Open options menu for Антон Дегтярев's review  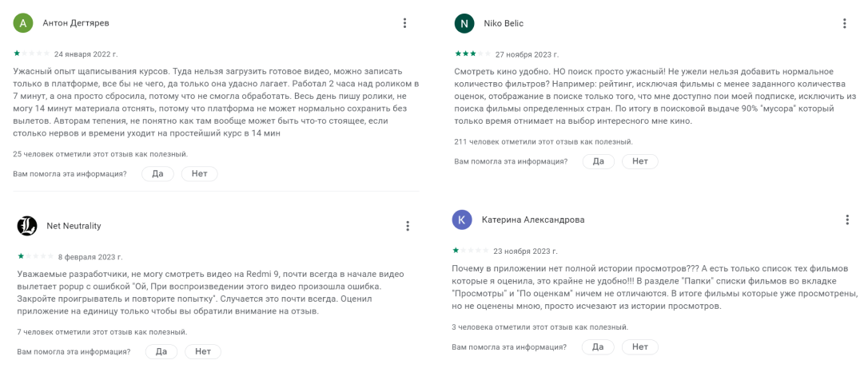point(404,23)
